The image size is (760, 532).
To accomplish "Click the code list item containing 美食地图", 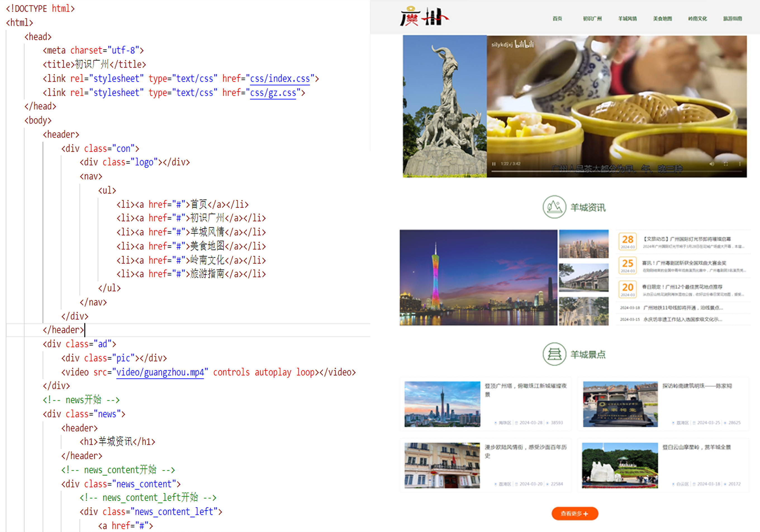I will 191,246.
